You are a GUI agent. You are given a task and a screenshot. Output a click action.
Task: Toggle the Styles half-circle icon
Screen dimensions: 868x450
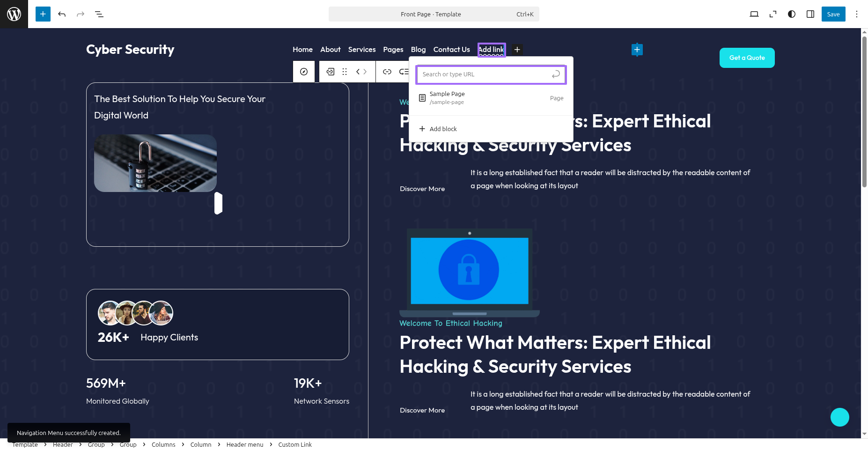click(x=792, y=14)
